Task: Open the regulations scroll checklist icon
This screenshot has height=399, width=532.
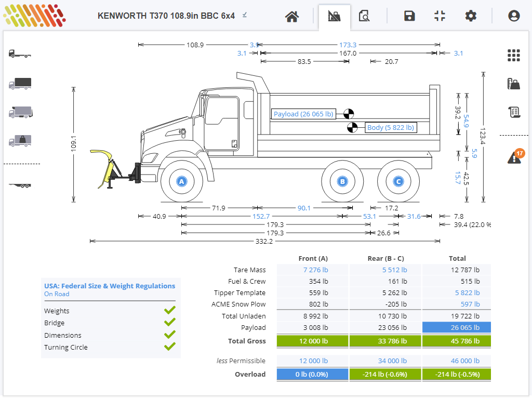Action: (x=514, y=112)
